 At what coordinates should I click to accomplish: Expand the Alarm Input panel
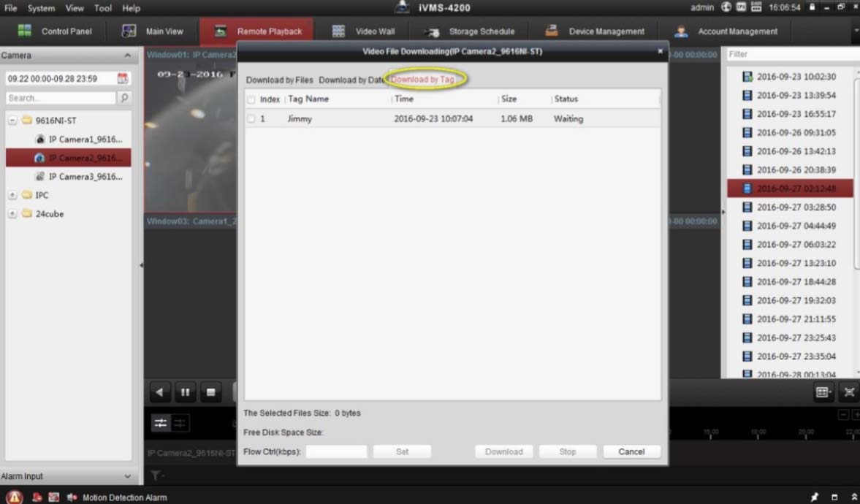[x=127, y=476]
